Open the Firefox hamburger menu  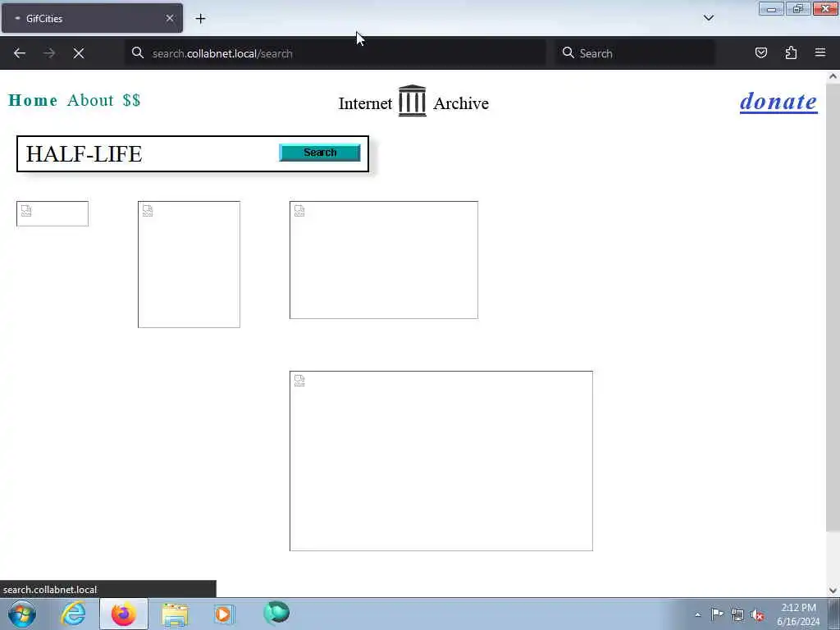pos(820,52)
